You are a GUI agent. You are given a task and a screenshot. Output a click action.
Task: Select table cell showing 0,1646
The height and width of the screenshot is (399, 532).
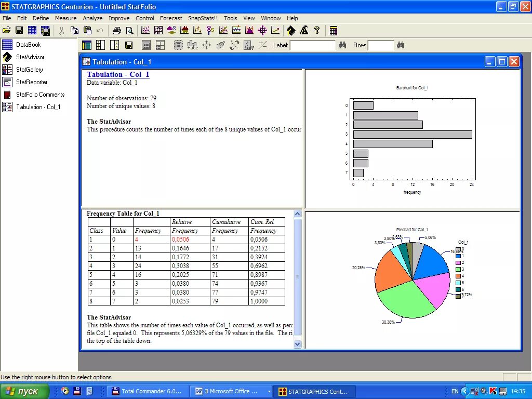[x=190, y=248]
